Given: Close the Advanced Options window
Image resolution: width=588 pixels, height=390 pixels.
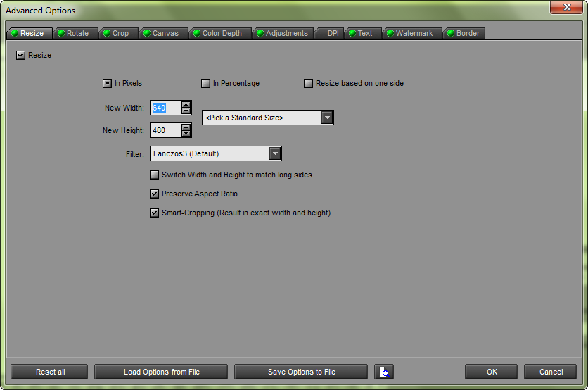Looking at the screenshot, I should [x=567, y=7].
